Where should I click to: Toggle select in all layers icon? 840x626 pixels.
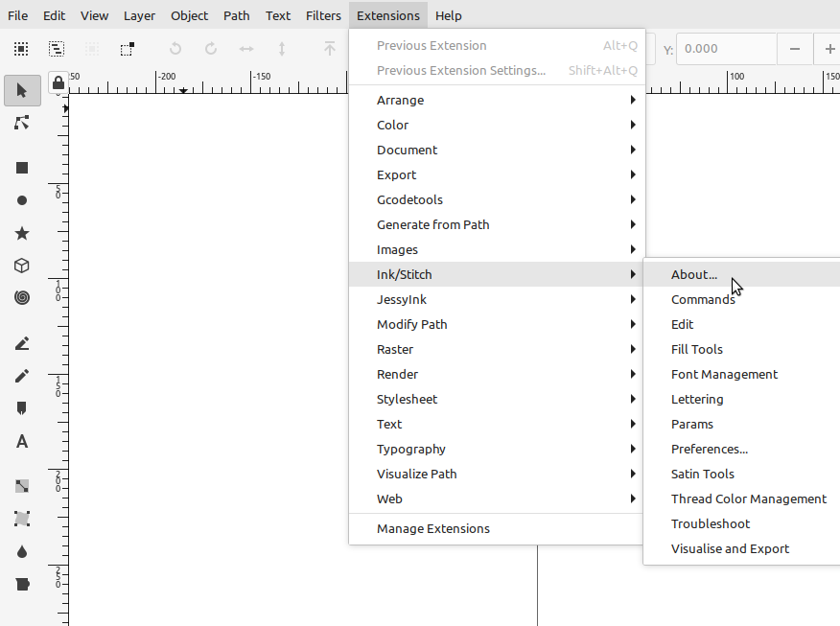coord(57,49)
